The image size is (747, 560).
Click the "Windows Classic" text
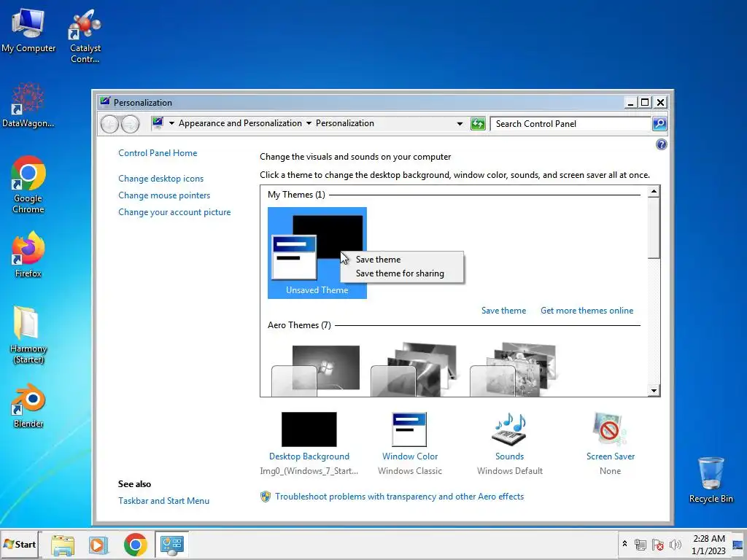[x=410, y=470]
